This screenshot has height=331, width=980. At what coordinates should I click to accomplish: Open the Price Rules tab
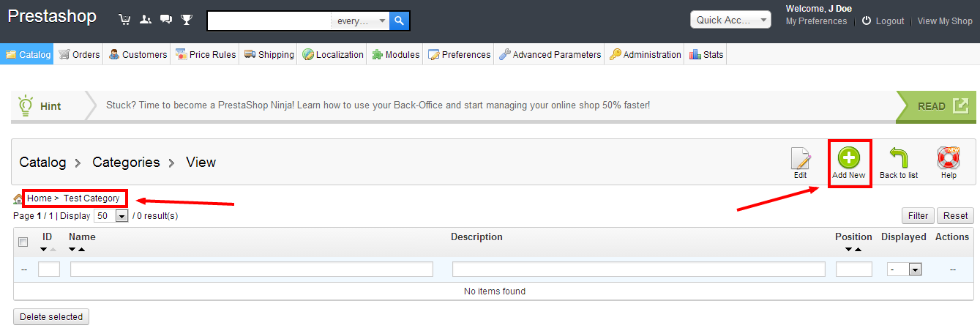point(206,54)
